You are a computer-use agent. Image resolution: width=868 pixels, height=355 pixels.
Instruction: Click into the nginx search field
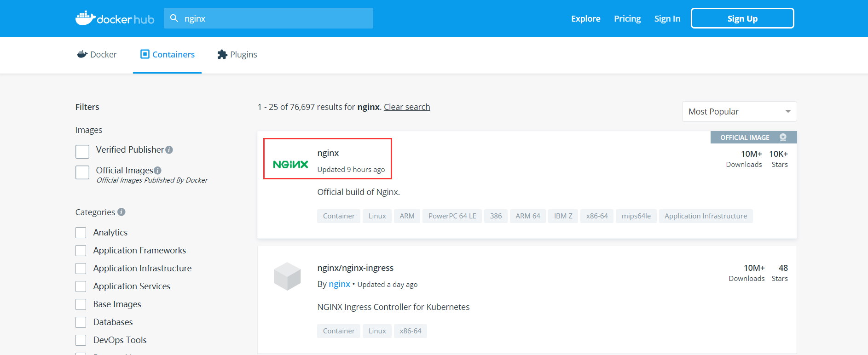(x=268, y=18)
